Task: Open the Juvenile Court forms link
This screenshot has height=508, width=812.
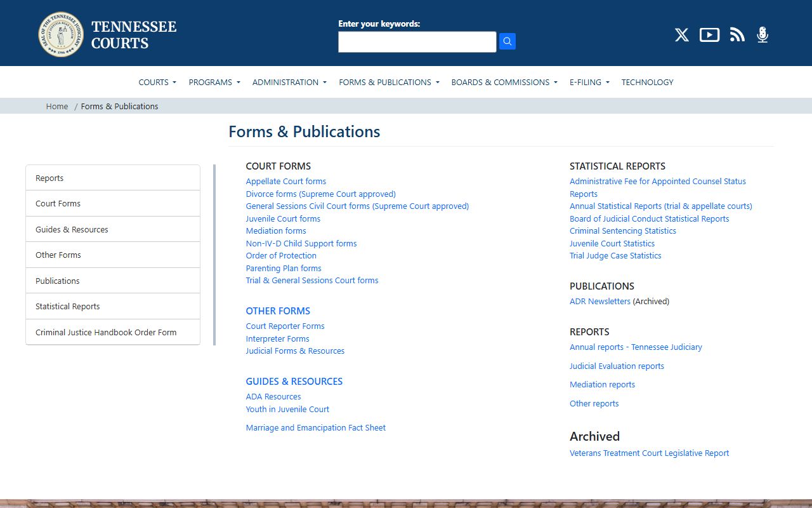Action: pyautogui.click(x=283, y=218)
